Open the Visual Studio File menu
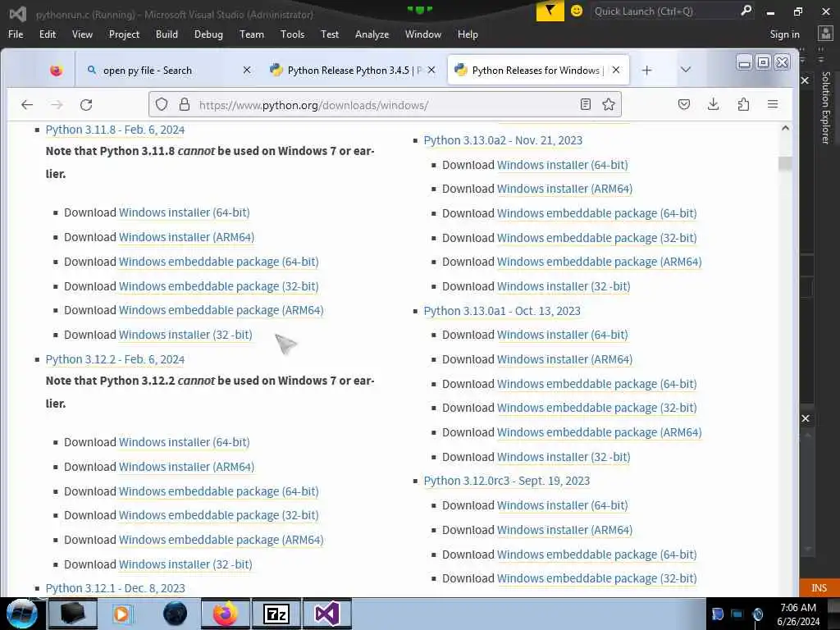 (16, 34)
